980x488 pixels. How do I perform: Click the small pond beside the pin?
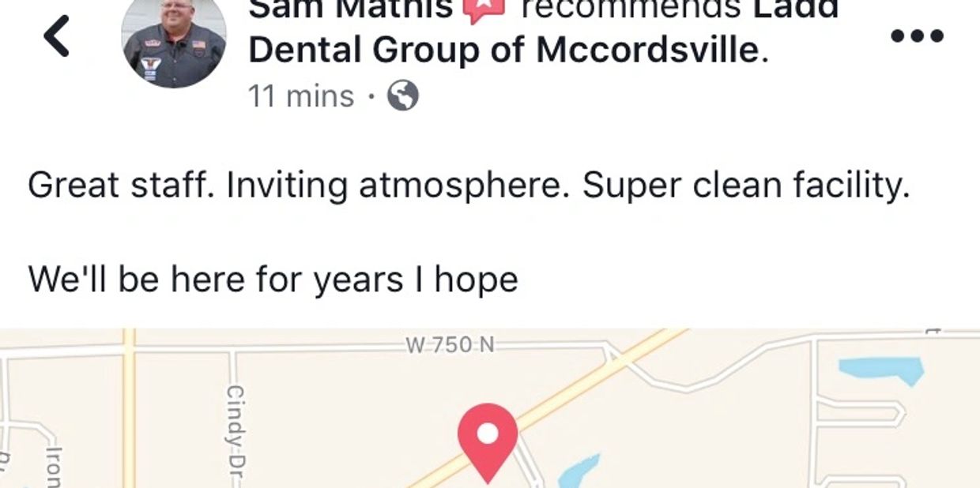[579, 470]
